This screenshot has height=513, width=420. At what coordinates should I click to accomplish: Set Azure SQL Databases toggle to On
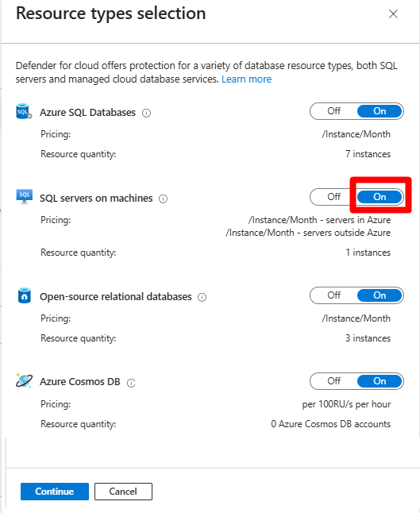point(380,111)
